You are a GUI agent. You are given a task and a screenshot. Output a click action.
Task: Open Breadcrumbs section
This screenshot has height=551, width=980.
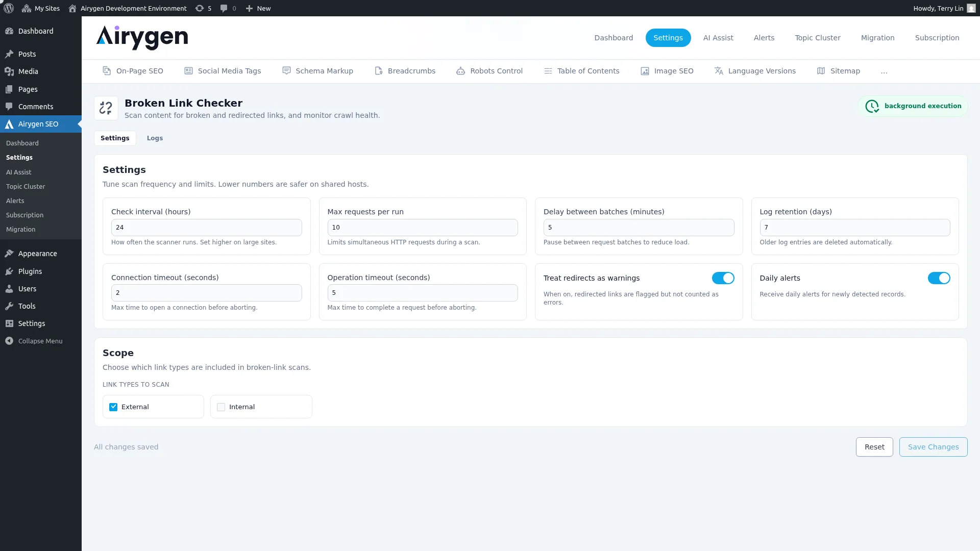click(x=405, y=71)
